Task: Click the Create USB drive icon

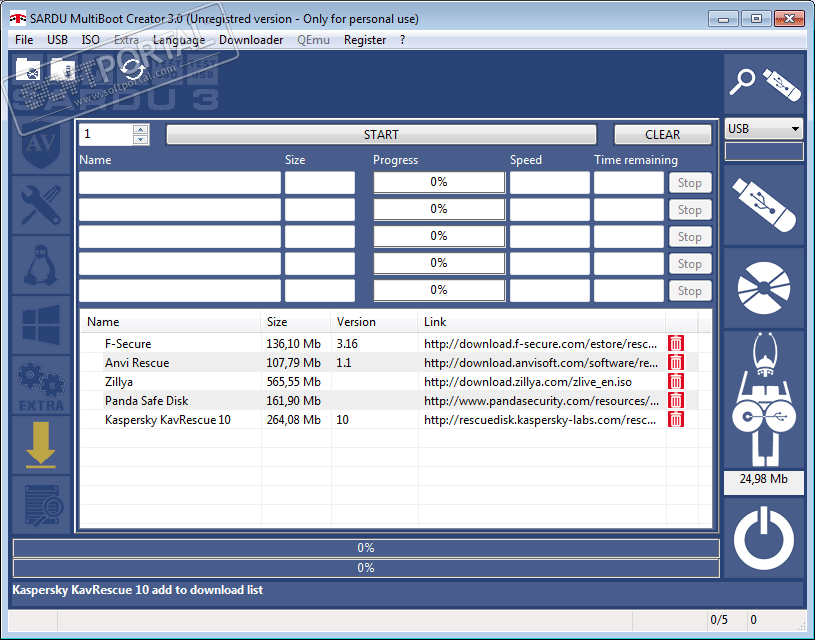Action: [764, 205]
